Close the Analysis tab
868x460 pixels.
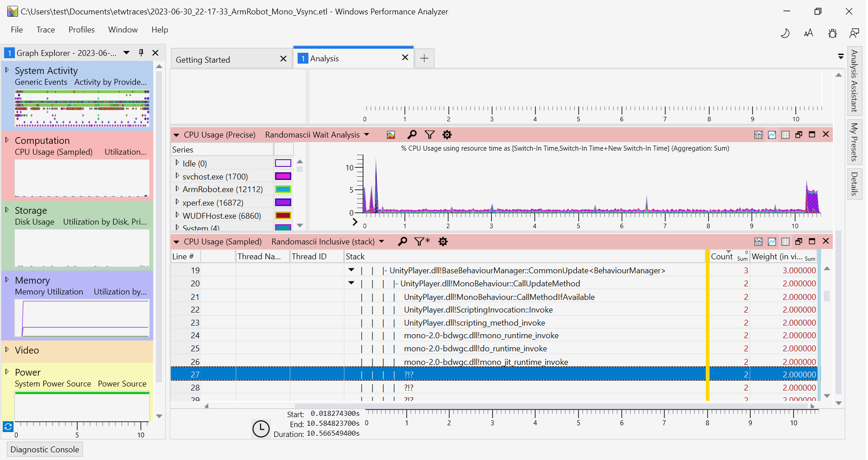(x=405, y=57)
